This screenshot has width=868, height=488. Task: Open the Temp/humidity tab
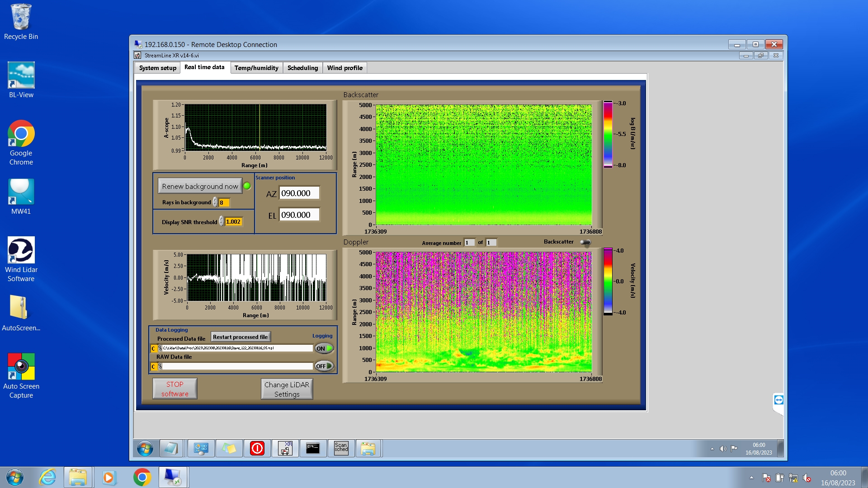(x=256, y=68)
